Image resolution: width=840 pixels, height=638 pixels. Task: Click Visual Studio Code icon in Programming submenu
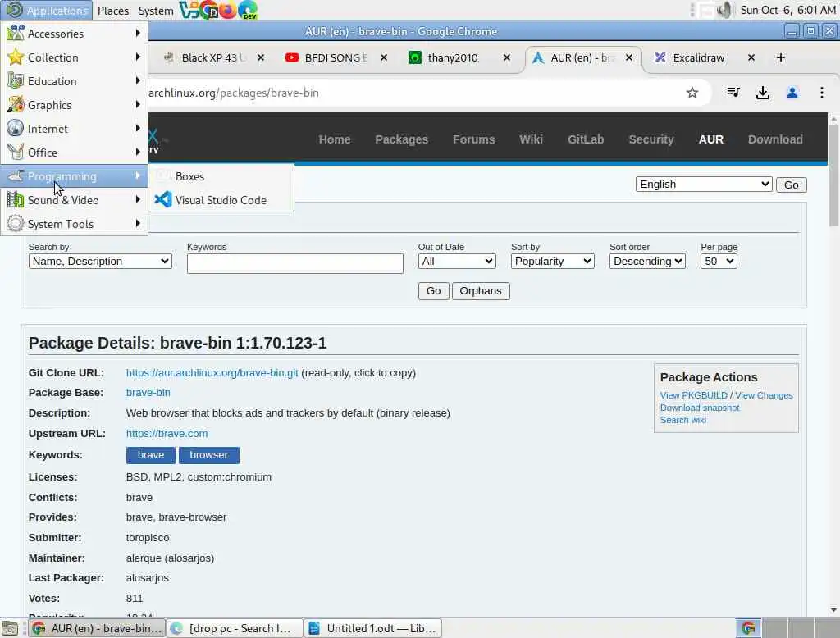(x=163, y=200)
